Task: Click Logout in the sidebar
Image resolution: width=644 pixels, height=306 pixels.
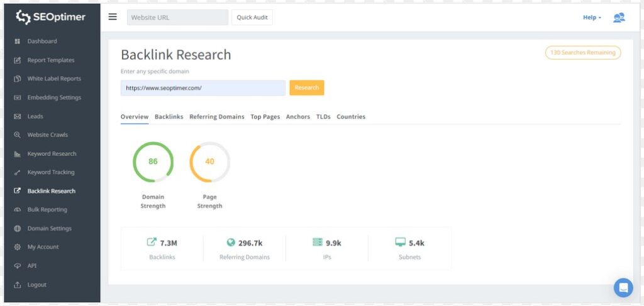Action: pos(37,285)
